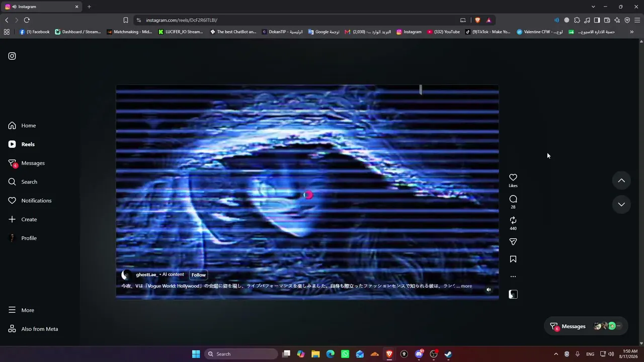Viewport: 644px width, 362px height.
Task: Like the reel with heart icon
Action: pos(513,177)
